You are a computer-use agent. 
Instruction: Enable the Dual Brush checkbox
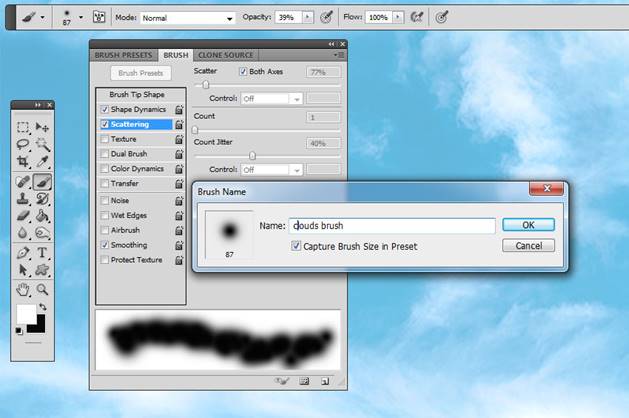point(104,154)
